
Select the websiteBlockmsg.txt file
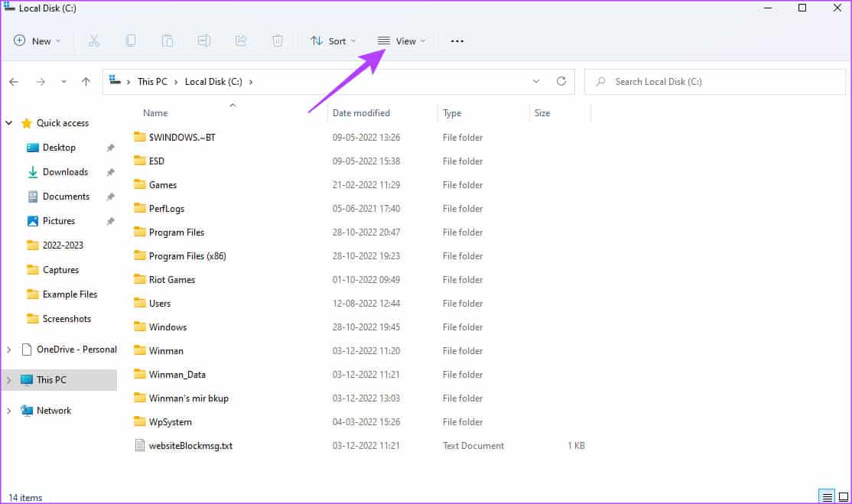(190, 446)
